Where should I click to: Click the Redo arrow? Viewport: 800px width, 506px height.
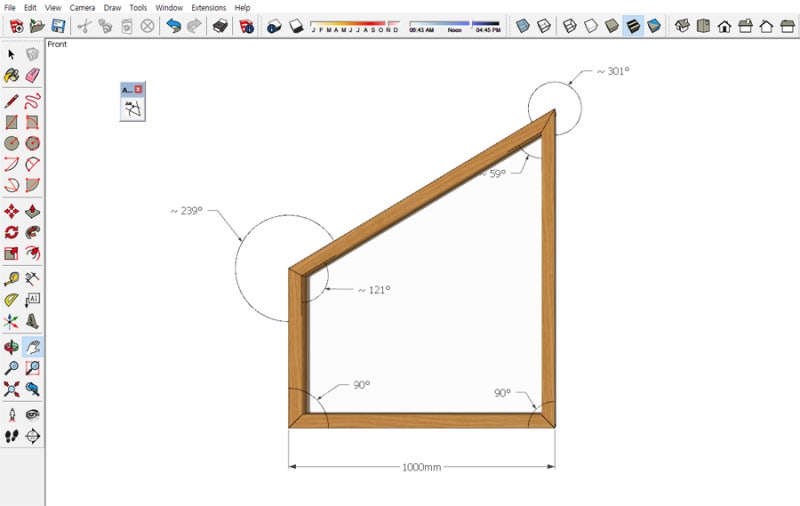194,26
